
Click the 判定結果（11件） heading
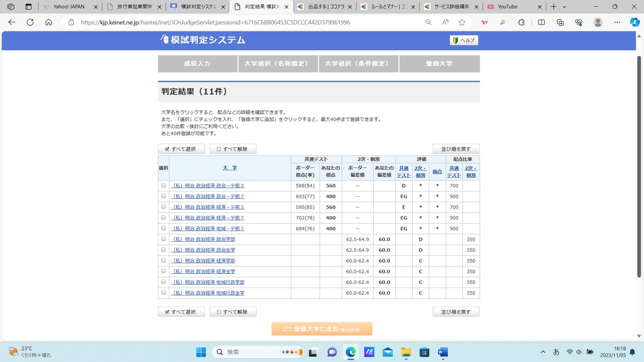(x=194, y=92)
